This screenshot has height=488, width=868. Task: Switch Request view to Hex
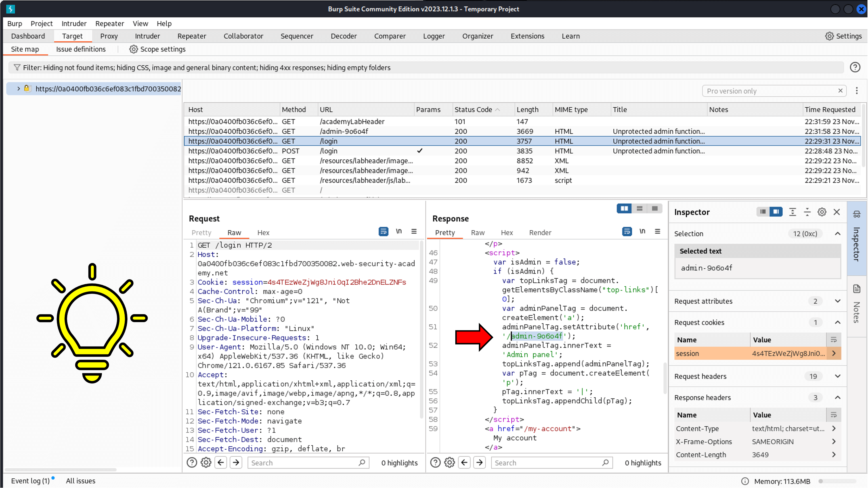pyautogui.click(x=263, y=233)
